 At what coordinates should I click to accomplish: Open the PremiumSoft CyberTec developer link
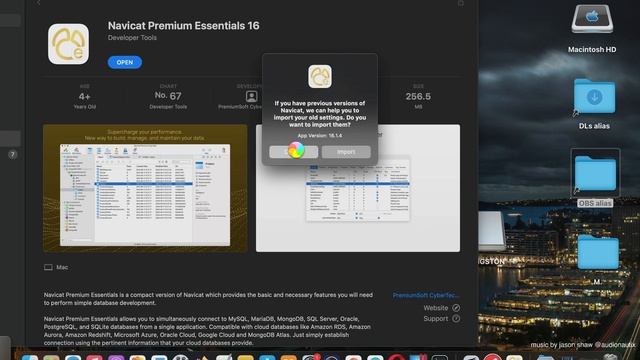426,295
